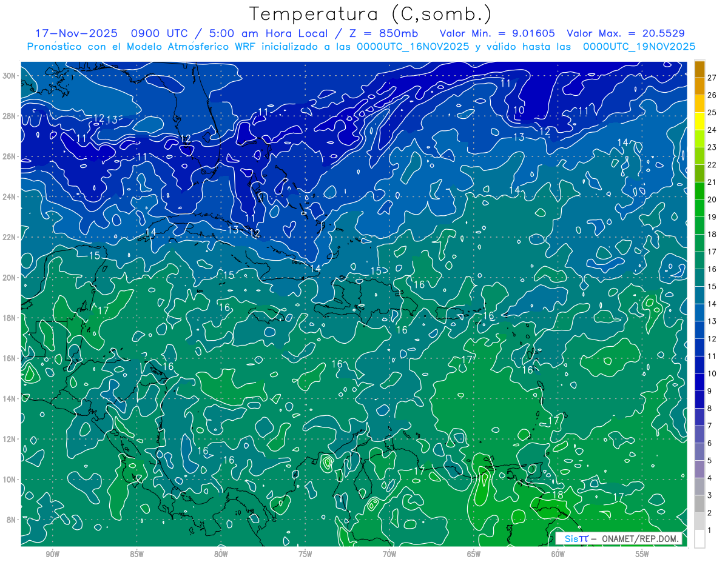Image resolution: width=728 pixels, height=562 pixels.
Task: Click the '55W' longitude axis label
Action: coord(642,554)
